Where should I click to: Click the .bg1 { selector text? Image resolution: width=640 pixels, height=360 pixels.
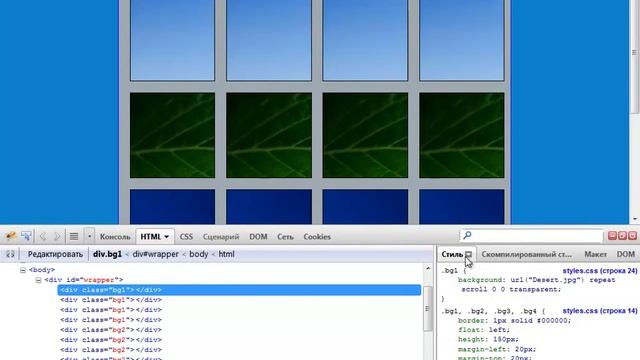pyautogui.click(x=453, y=271)
